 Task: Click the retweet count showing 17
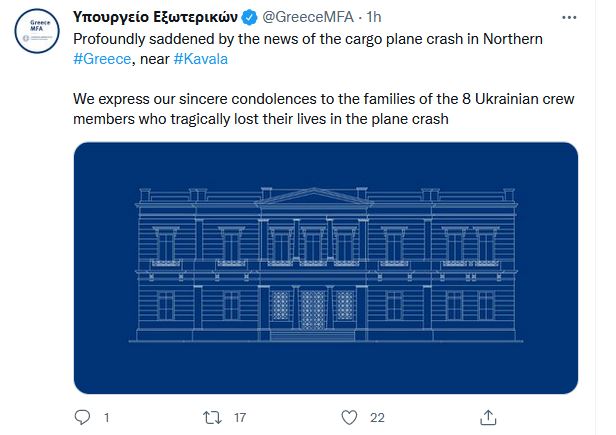240,415
